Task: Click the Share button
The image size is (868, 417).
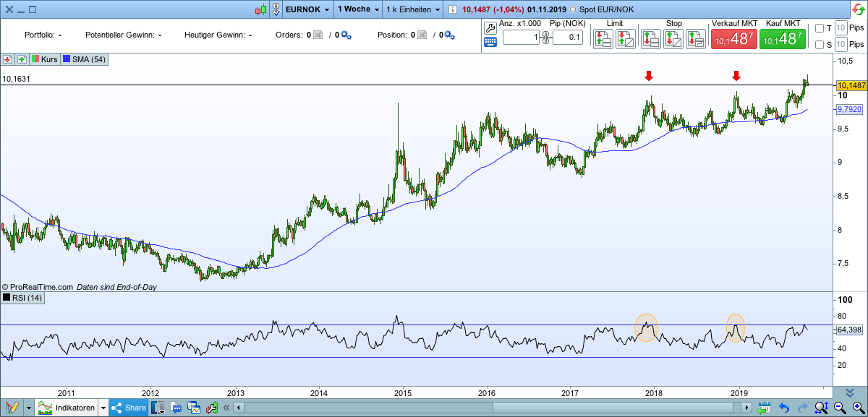Action: (129, 408)
